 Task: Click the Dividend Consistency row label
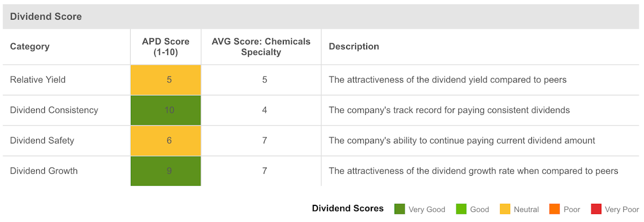54,110
